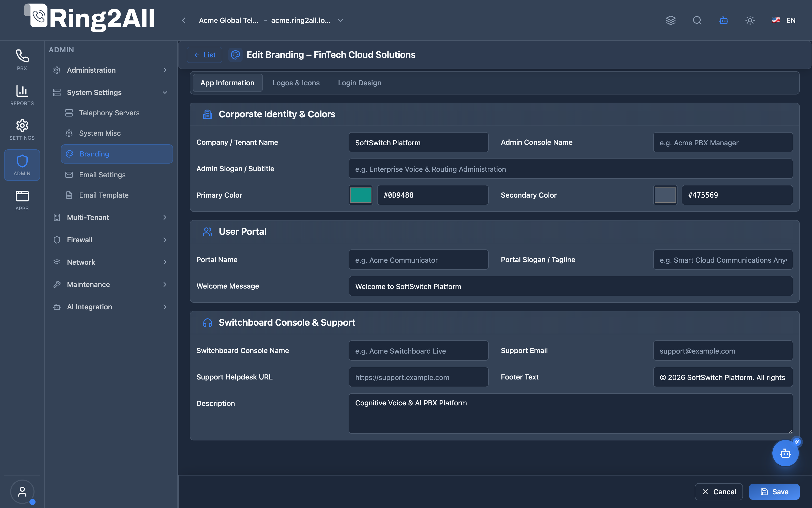Select Branding in the sidebar
812x508 pixels.
[117, 154]
